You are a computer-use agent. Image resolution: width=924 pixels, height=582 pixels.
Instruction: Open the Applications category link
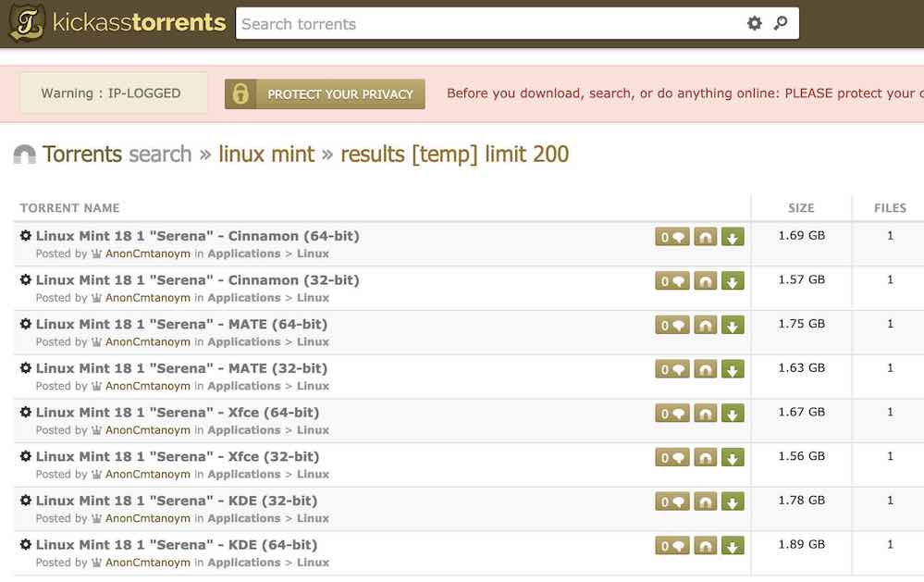244,254
